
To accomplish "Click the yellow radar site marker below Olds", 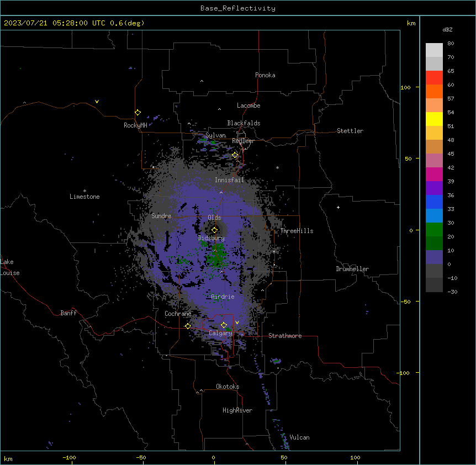I will click(x=215, y=230).
